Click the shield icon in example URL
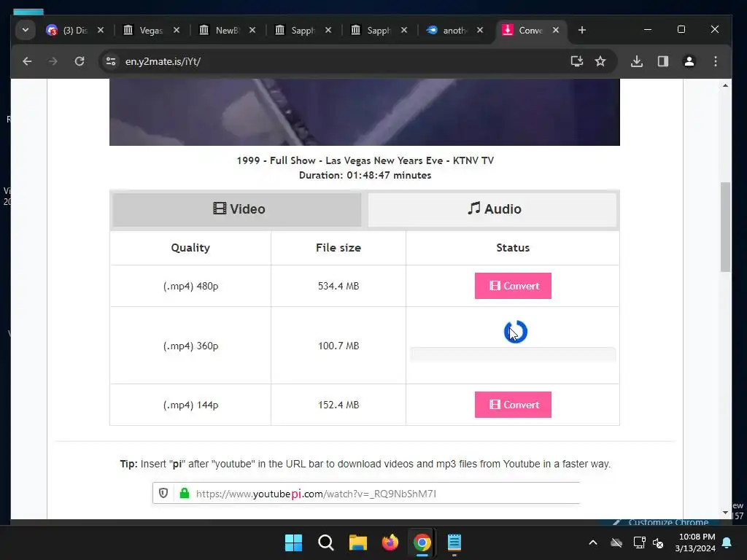The height and width of the screenshot is (560, 747). click(163, 494)
